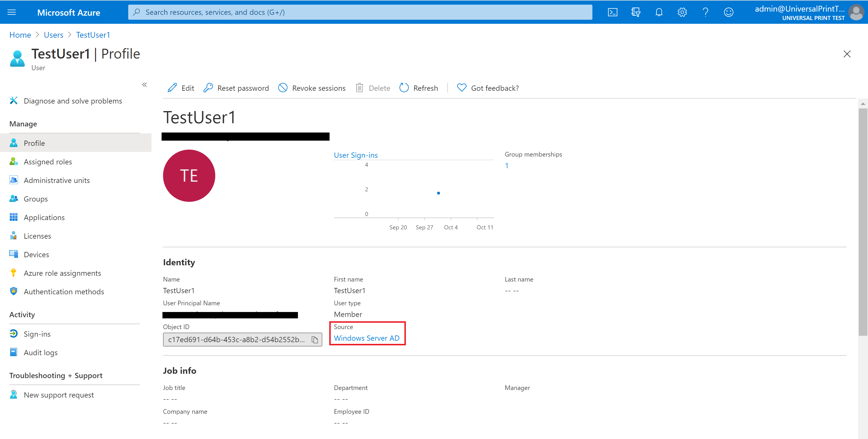Expand the Groups section in sidebar
This screenshot has height=439, width=868.
pyautogui.click(x=35, y=199)
